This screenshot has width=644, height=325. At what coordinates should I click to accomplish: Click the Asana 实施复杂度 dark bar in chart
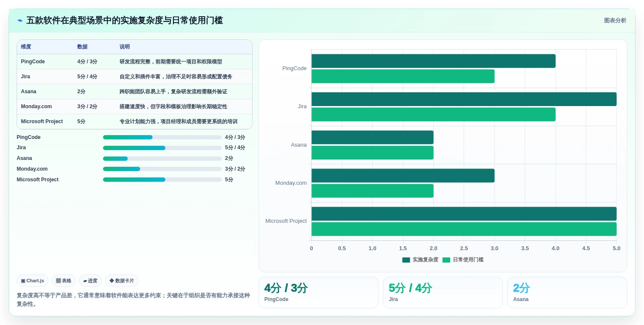372,137
